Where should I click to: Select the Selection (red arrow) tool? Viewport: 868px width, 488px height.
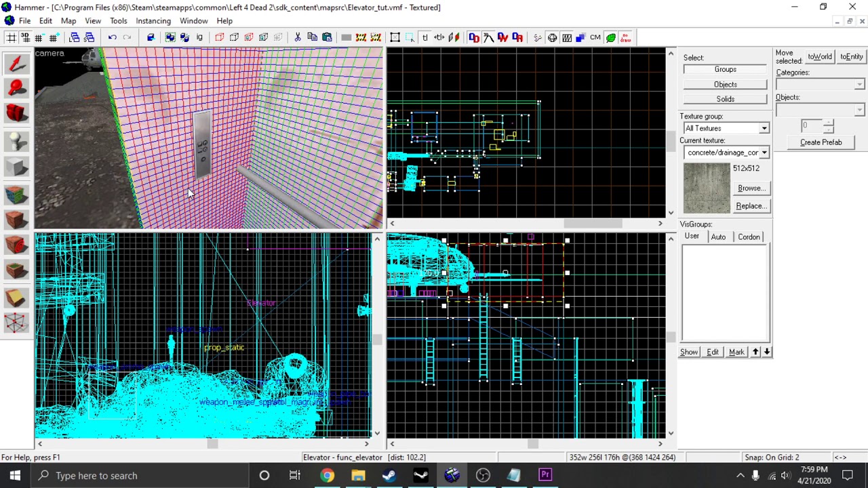[x=17, y=63]
